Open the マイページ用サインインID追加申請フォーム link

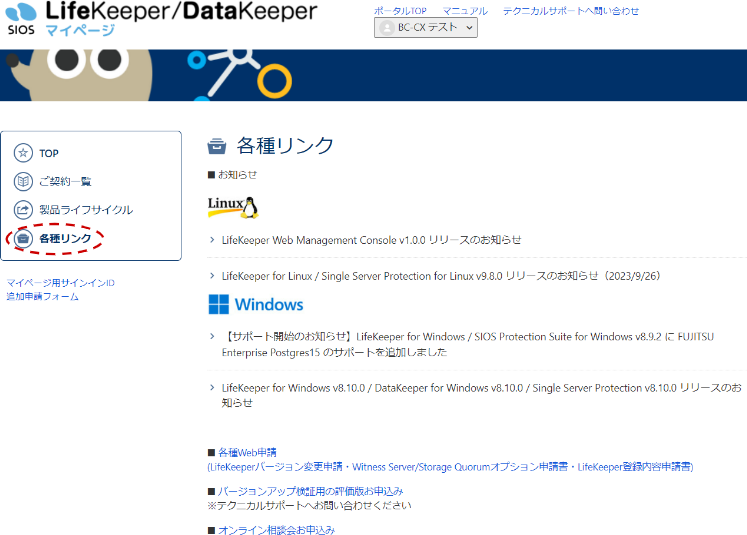click(x=61, y=290)
